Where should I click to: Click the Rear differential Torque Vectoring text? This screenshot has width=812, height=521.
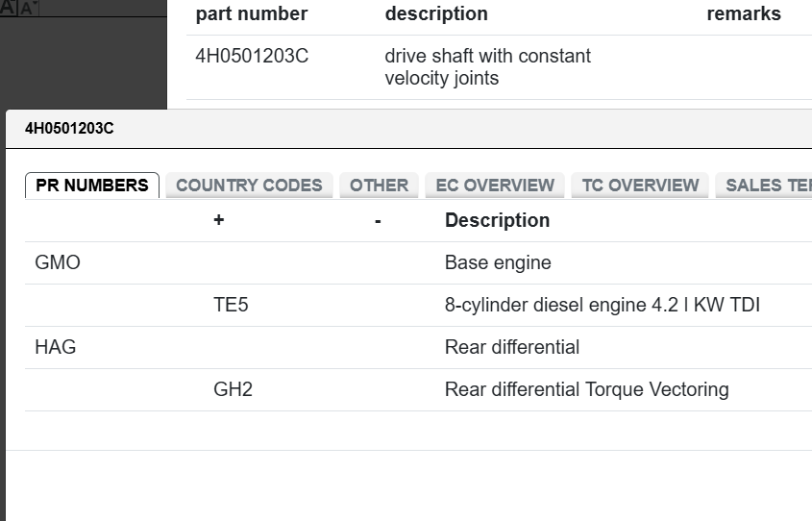tap(586, 389)
